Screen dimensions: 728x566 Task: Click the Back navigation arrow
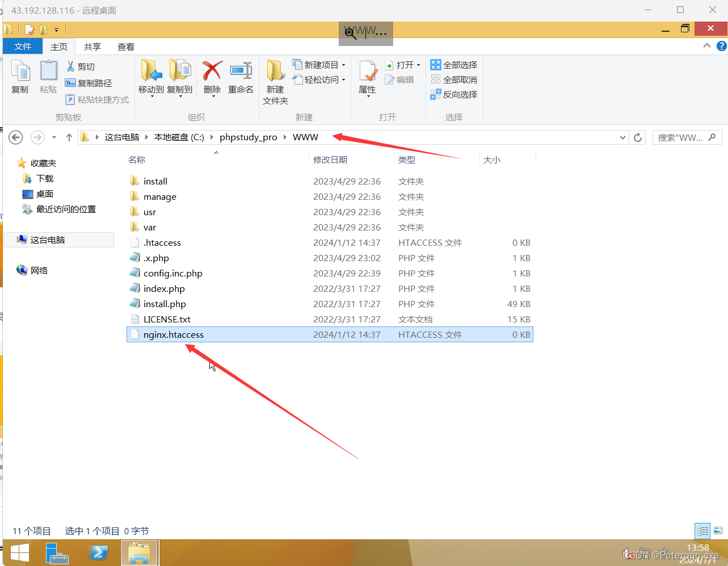click(16, 137)
